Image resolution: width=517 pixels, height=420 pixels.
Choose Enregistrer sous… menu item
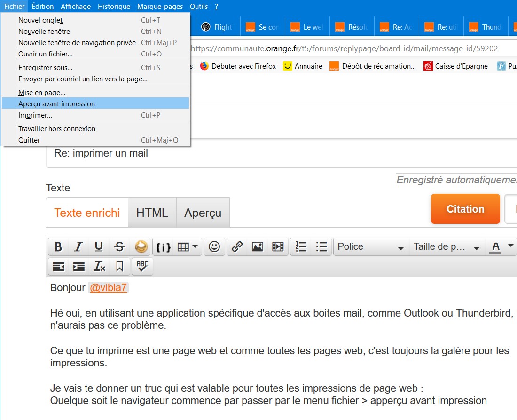point(95,68)
